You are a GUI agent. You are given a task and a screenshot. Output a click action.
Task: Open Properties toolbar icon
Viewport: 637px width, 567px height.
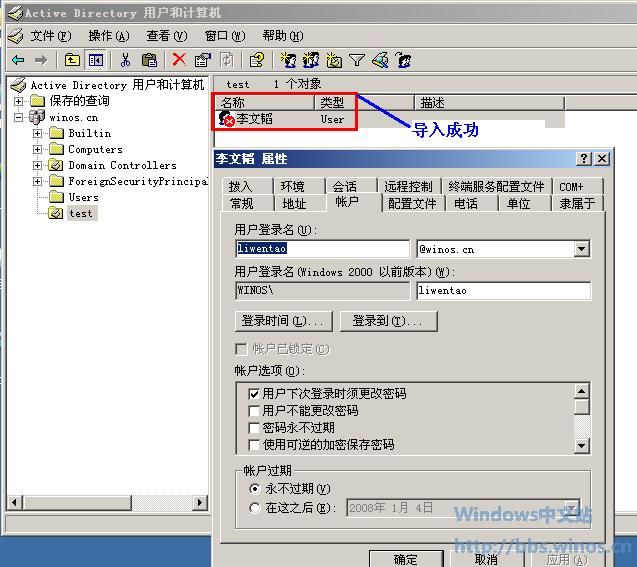pyautogui.click(x=202, y=60)
